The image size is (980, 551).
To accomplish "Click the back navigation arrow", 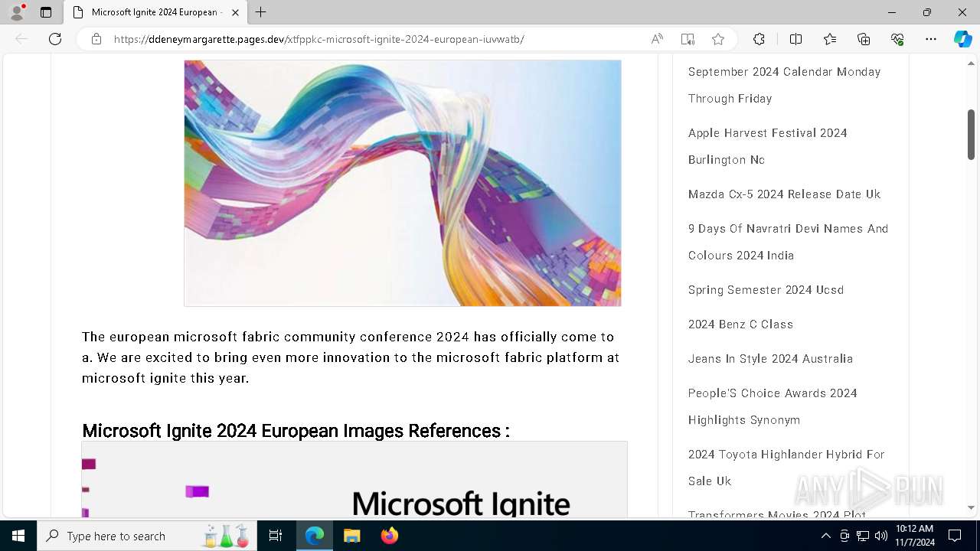I will pyautogui.click(x=21, y=39).
